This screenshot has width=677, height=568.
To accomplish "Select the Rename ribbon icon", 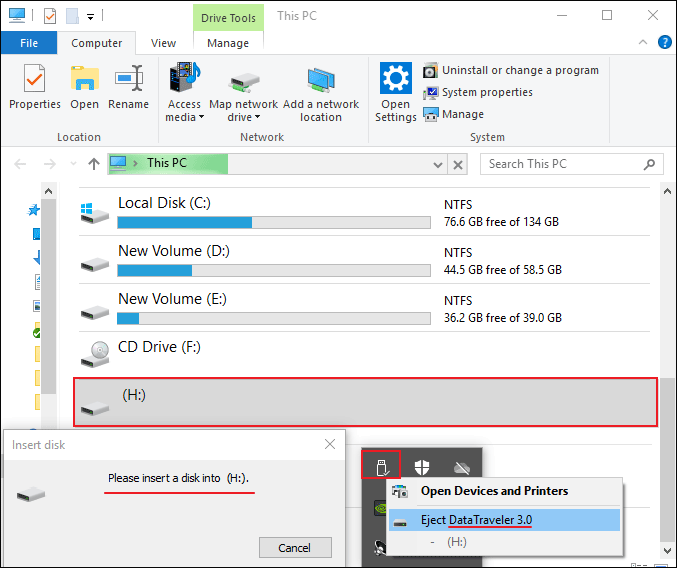I will coord(128,86).
